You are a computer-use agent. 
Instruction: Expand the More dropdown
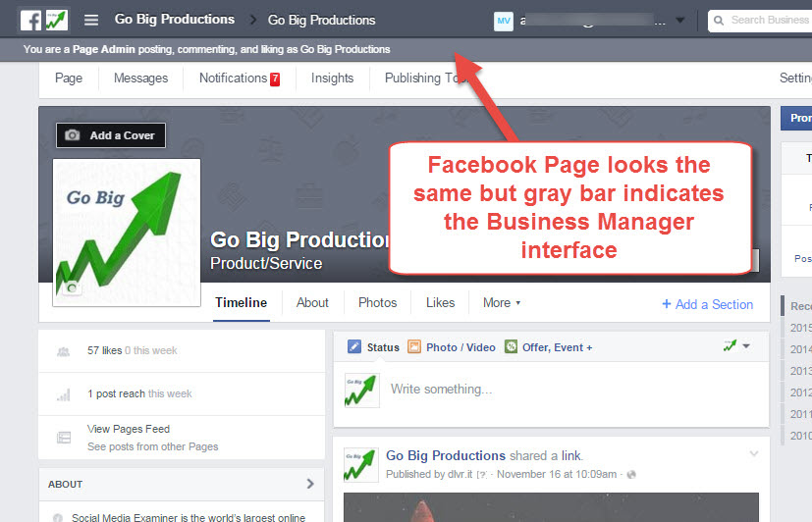click(502, 302)
